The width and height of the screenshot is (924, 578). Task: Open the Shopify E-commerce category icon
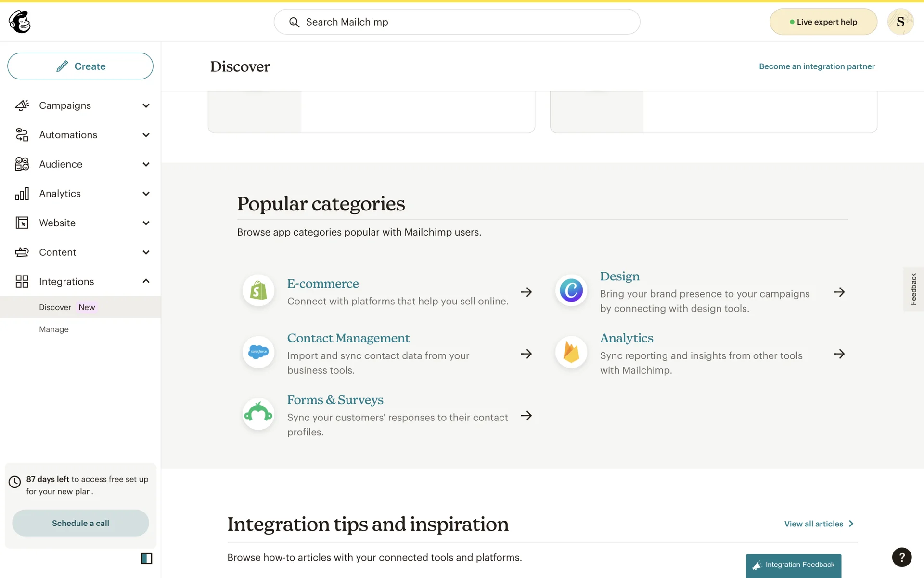tap(258, 291)
